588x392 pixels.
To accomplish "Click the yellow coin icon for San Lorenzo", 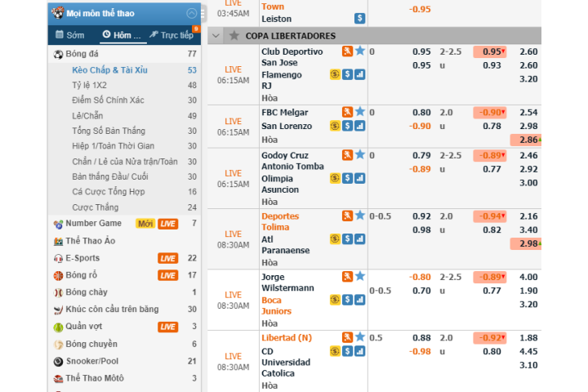I will 335,126.
